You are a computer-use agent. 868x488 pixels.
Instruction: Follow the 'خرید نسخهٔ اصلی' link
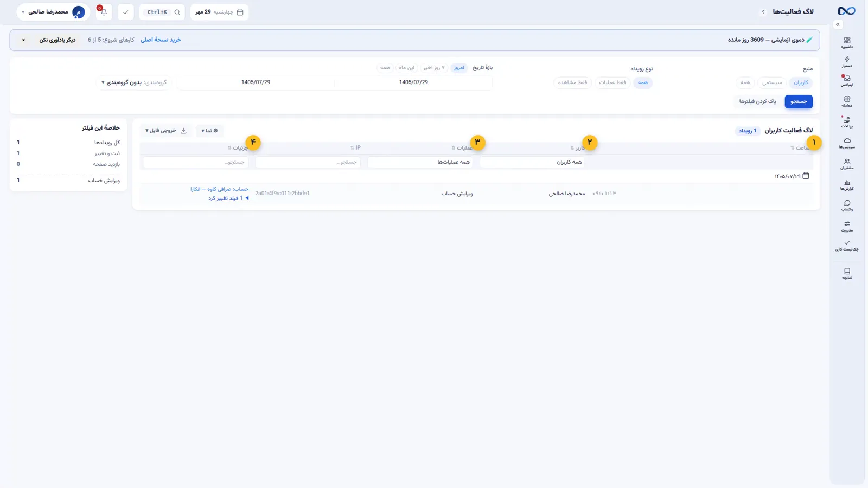(161, 40)
